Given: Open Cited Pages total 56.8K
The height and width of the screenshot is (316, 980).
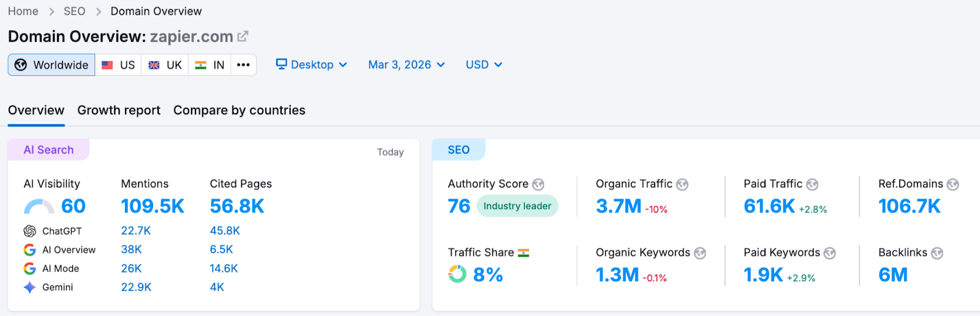Looking at the screenshot, I should [x=237, y=206].
